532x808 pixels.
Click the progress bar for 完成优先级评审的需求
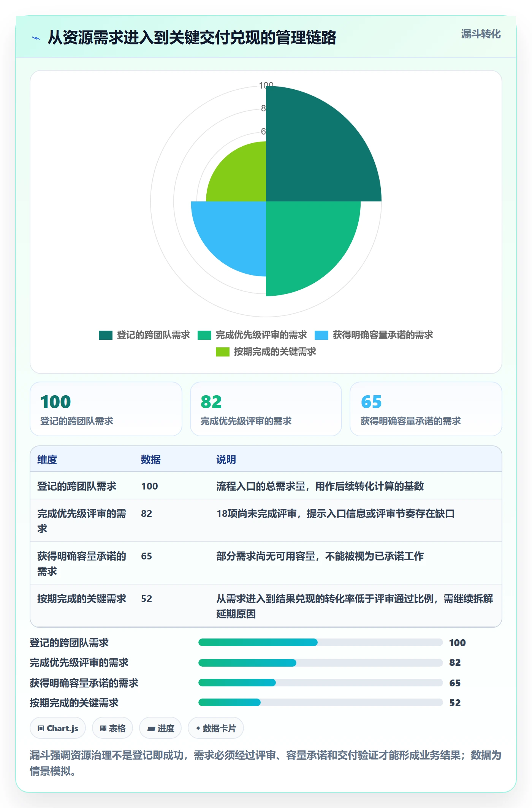click(x=320, y=663)
